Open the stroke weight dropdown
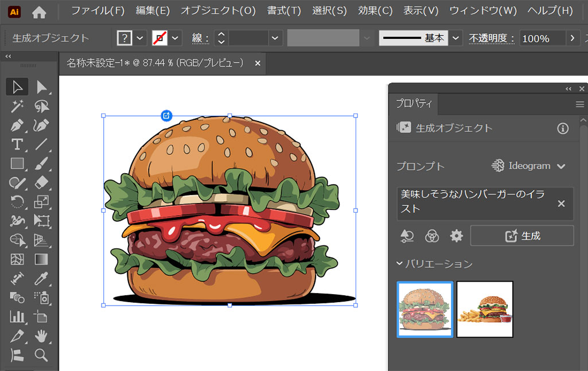The image size is (588, 371). coord(276,38)
